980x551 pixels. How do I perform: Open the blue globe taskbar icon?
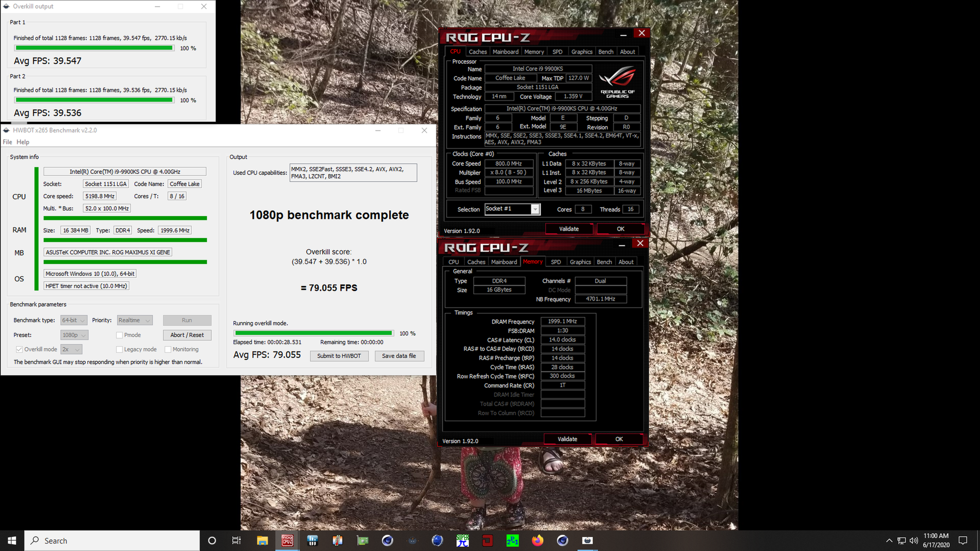click(437, 540)
